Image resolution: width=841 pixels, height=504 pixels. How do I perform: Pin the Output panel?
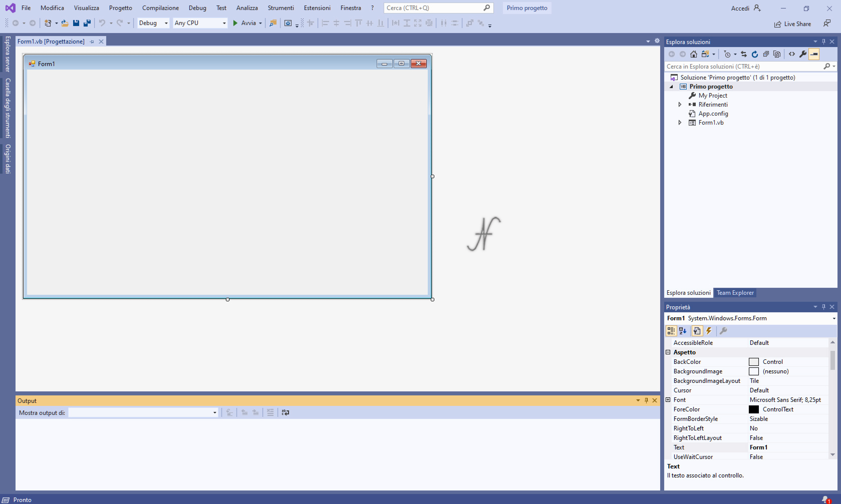(646, 400)
